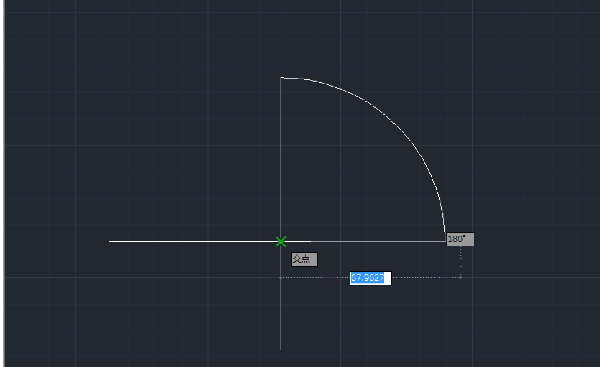Viewport: 600px width, 367px height.
Task: Click the right end of the dotted dimension line
Action: click(x=460, y=277)
